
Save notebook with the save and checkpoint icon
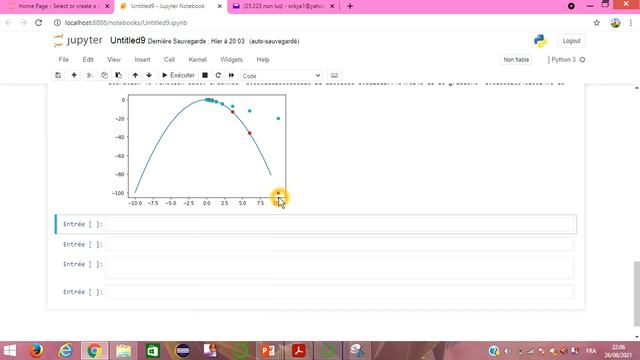click(x=58, y=76)
